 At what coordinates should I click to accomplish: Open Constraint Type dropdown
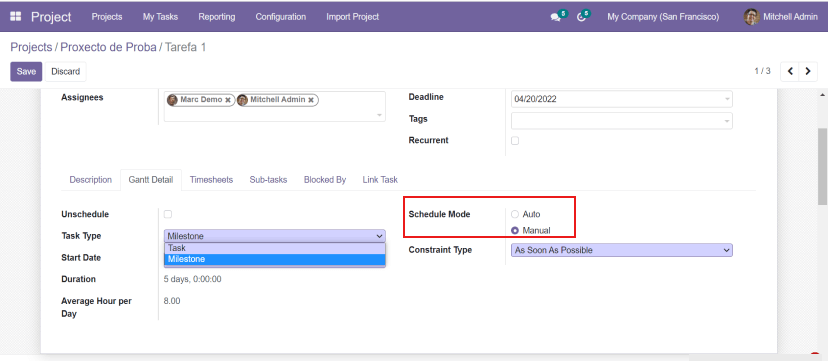tap(622, 250)
